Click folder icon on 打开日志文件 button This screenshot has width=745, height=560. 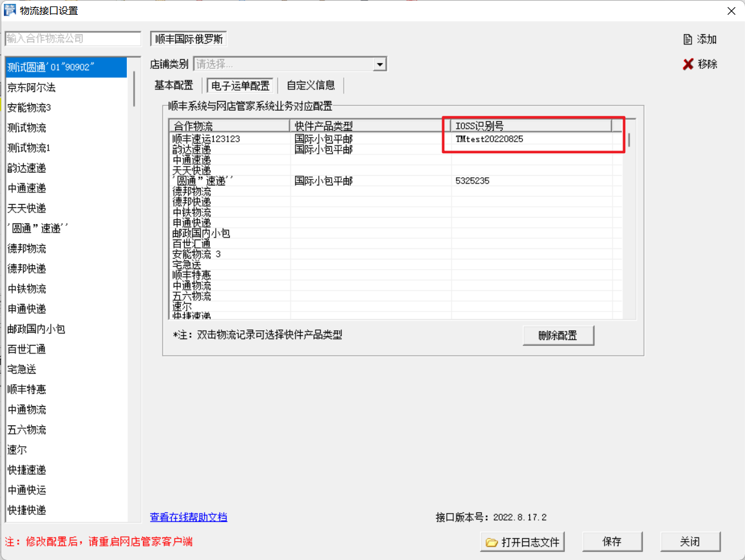(x=491, y=542)
